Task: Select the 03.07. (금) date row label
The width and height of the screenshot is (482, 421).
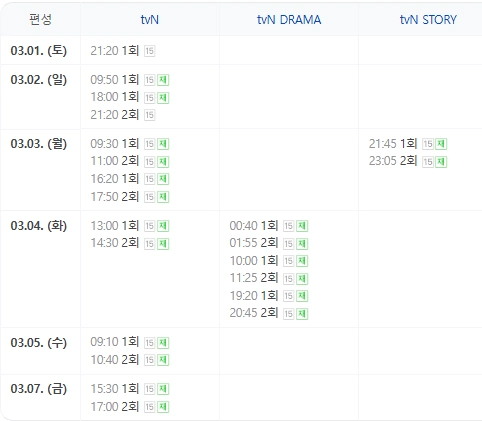Action: tap(39, 388)
